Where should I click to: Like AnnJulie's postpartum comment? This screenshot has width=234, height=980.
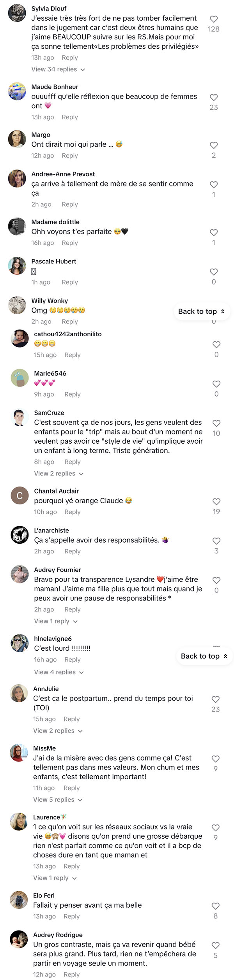[x=216, y=699]
